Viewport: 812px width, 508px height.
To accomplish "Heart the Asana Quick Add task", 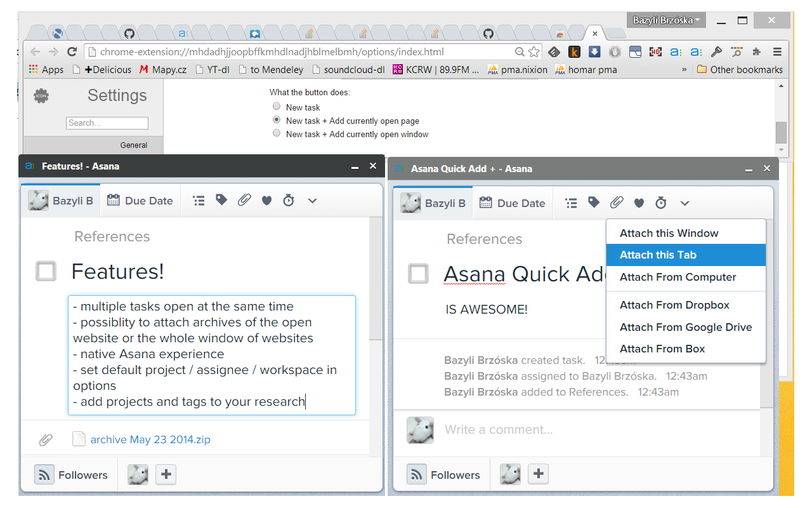I will 639,203.
